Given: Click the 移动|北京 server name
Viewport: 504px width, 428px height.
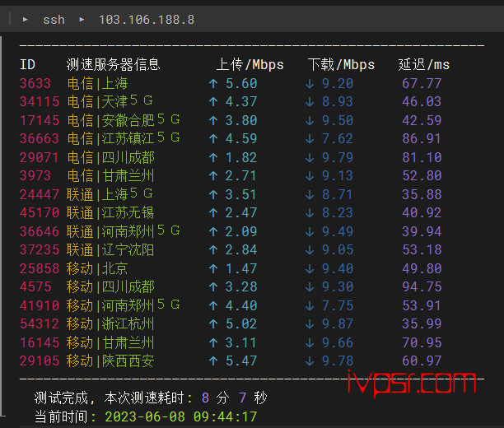Looking at the screenshot, I should click(97, 268).
